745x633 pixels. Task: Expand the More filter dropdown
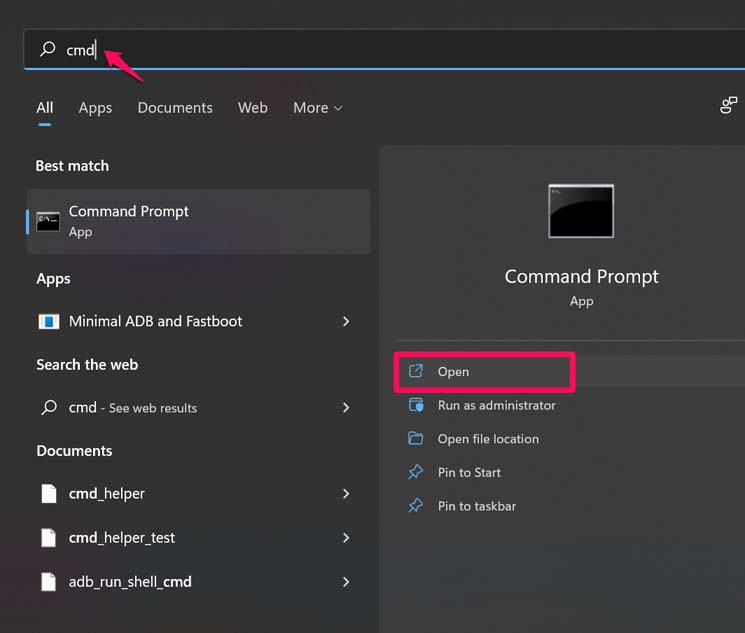tap(317, 108)
